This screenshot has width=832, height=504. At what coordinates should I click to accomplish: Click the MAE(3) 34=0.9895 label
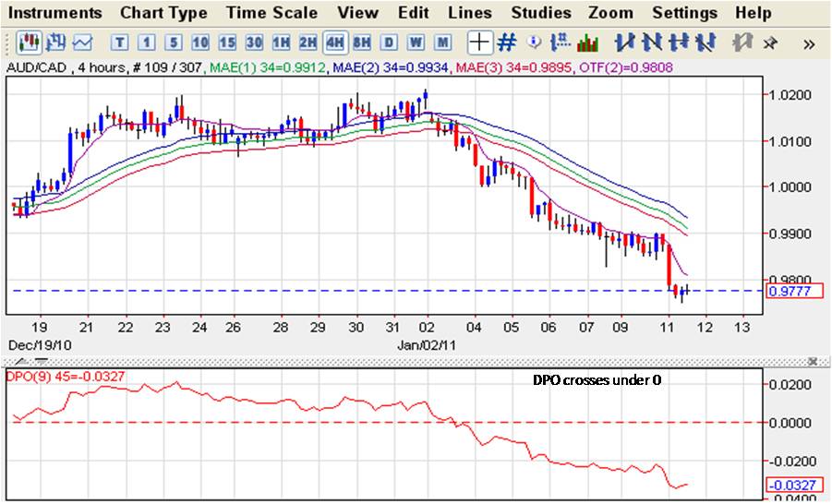[x=513, y=67]
